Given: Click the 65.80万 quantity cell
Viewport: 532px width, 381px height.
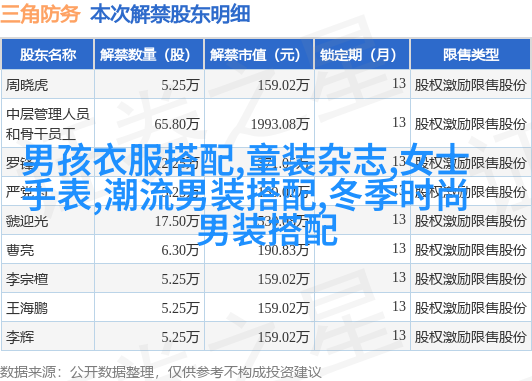Looking at the screenshot, I should 177,124.
